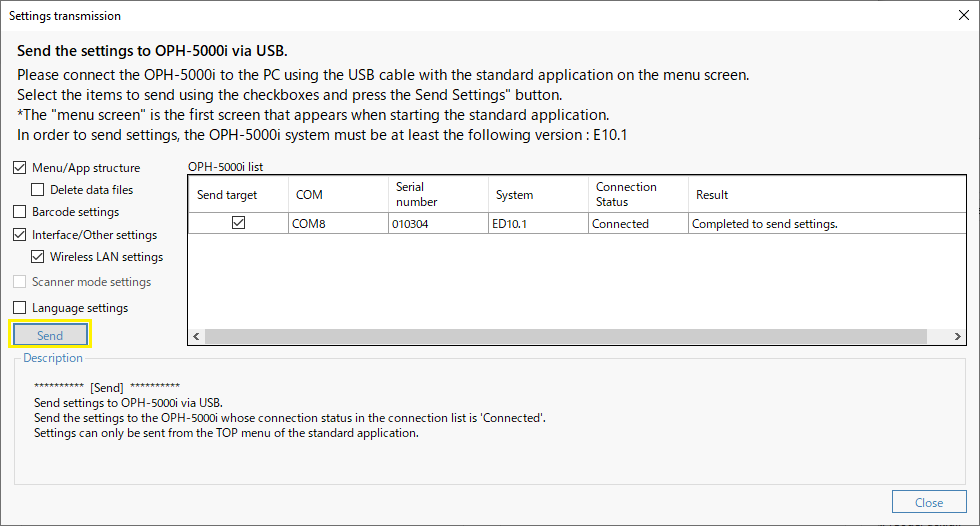980x526 pixels.
Task: Uncheck the Send target checkbox for COM8
Action: click(238, 222)
